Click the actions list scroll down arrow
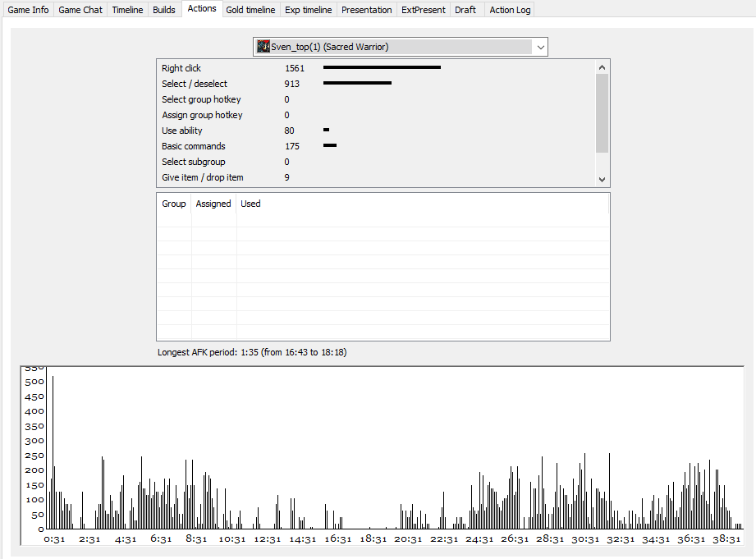Screen dimensions: 756x559 tap(602, 180)
